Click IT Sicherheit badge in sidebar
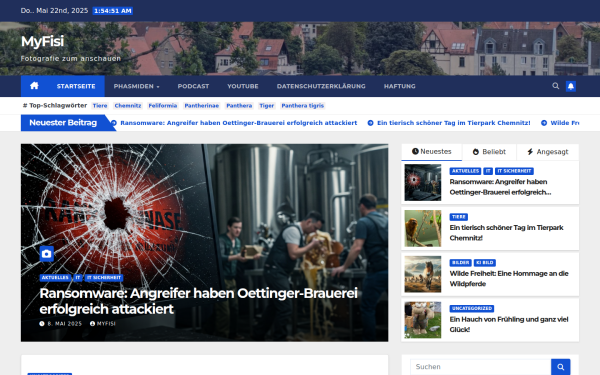The image size is (600, 375). point(514,171)
